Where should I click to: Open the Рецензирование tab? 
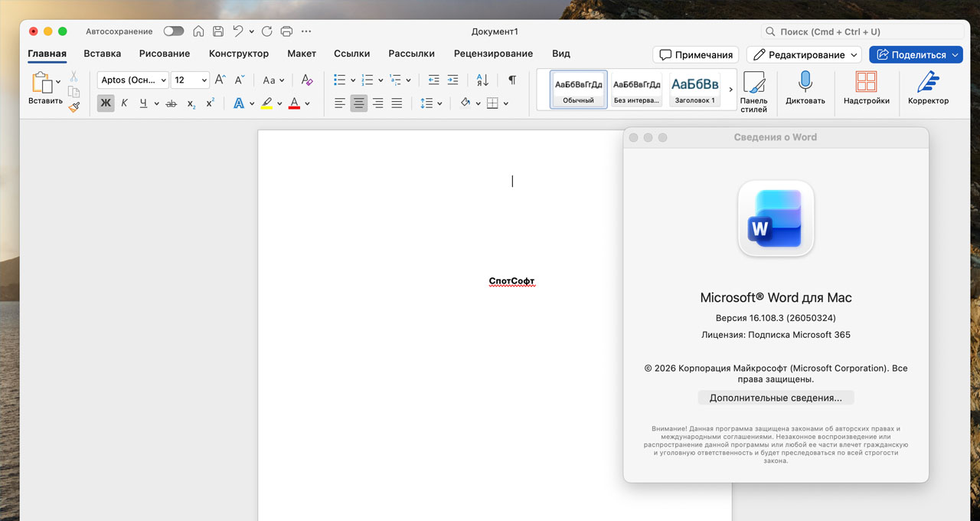point(493,54)
